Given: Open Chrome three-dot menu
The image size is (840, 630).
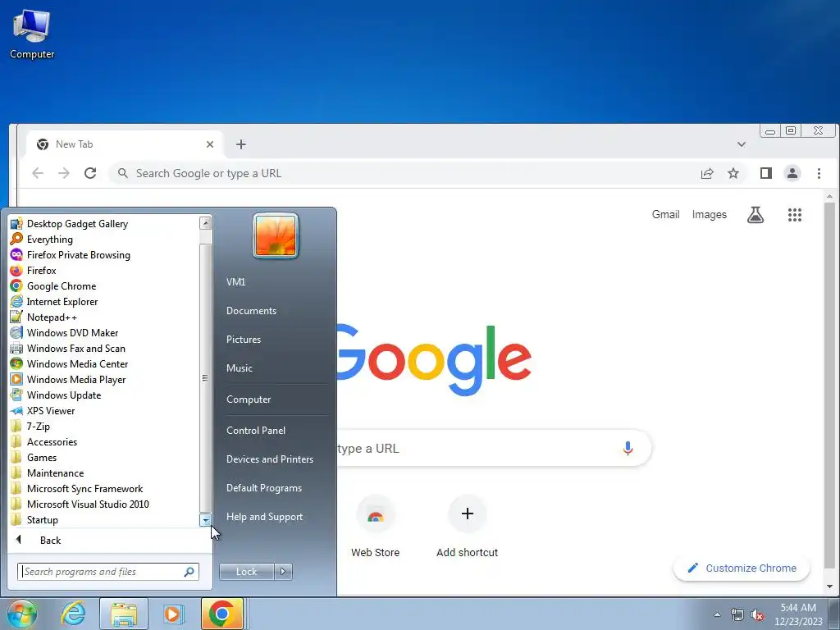Looking at the screenshot, I should pos(819,173).
